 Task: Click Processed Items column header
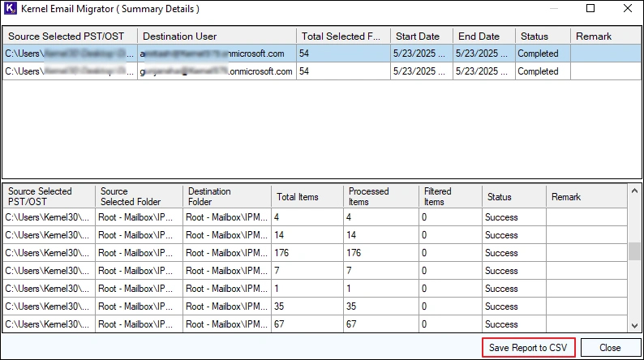[x=380, y=197]
